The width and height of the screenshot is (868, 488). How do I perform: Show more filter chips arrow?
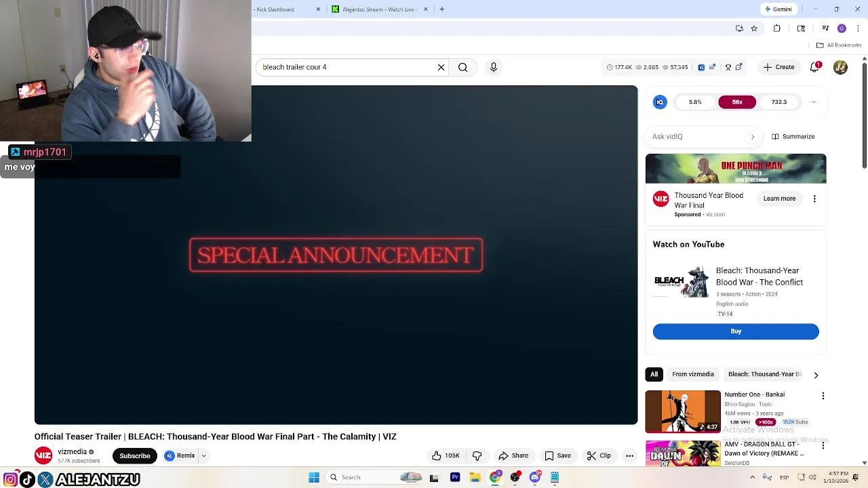point(816,375)
